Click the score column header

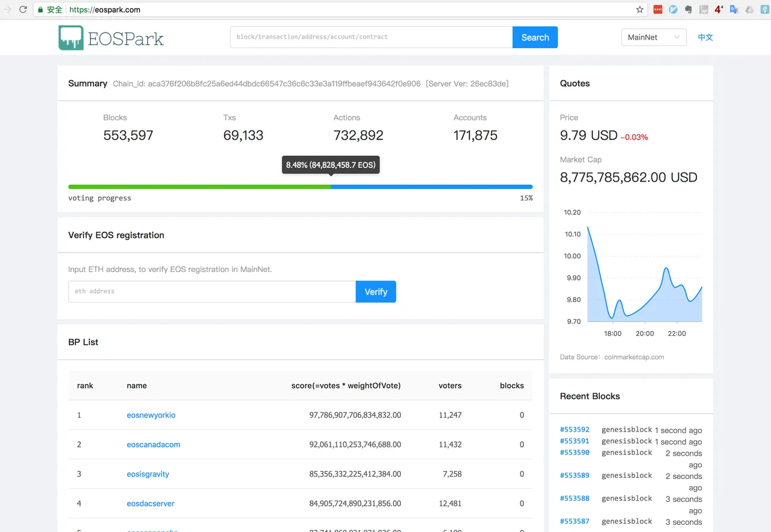click(x=346, y=386)
